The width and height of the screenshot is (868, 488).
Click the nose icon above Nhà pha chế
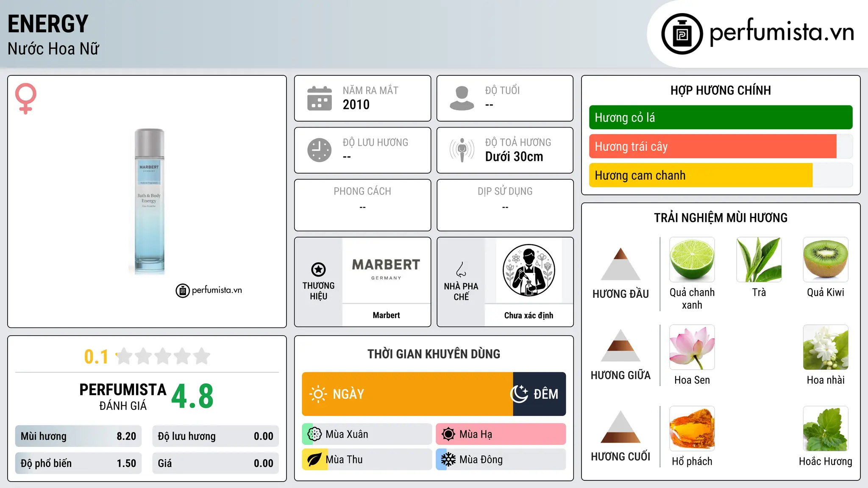point(461,269)
